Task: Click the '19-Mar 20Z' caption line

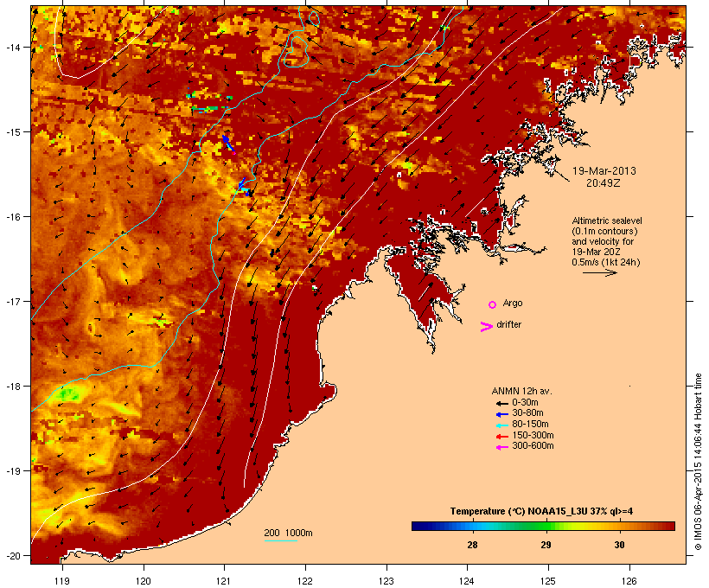Action: coord(596,252)
